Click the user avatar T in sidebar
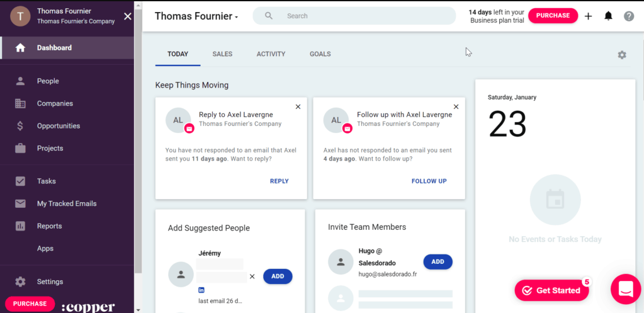644x313 pixels. pos(20,16)
